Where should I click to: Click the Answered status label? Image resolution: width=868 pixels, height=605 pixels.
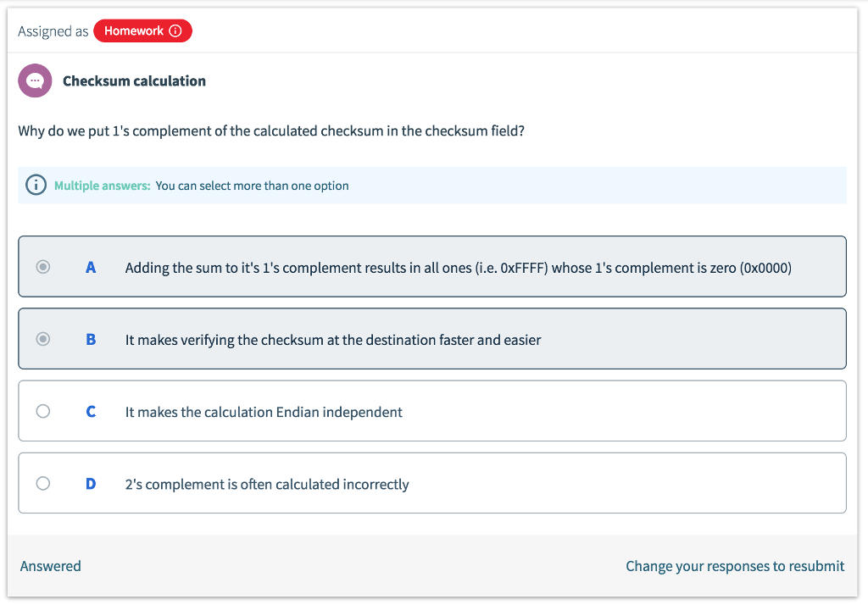tap(50, 565)
